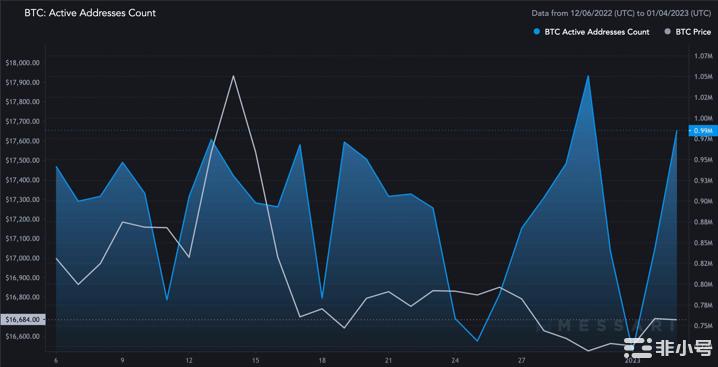This screenshot has width=718, height=367.
Task: Click the $18,000.00 left axis label
Action: coord(22,63)
